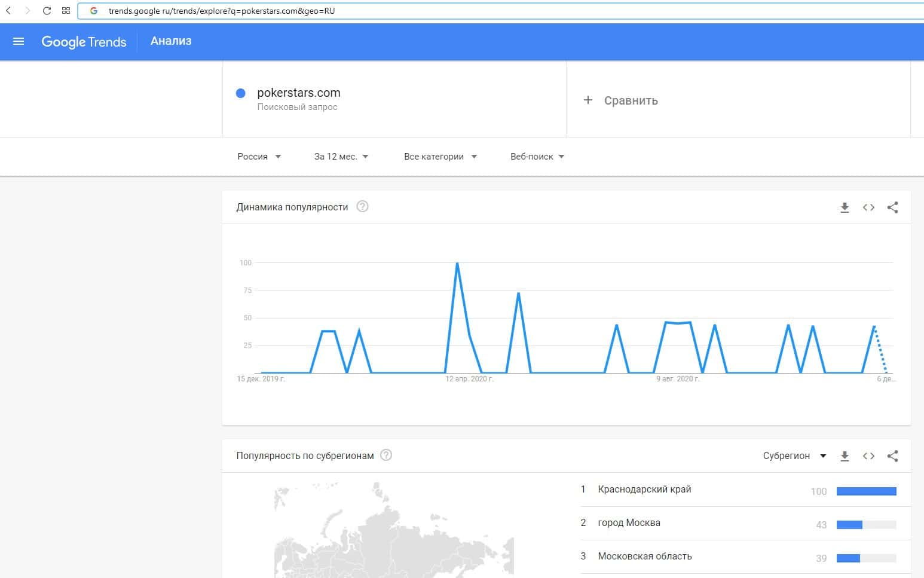Open the Субрегион dropdown
The height and width of the screenshot is (578, 924).
(x=794, y=456)
